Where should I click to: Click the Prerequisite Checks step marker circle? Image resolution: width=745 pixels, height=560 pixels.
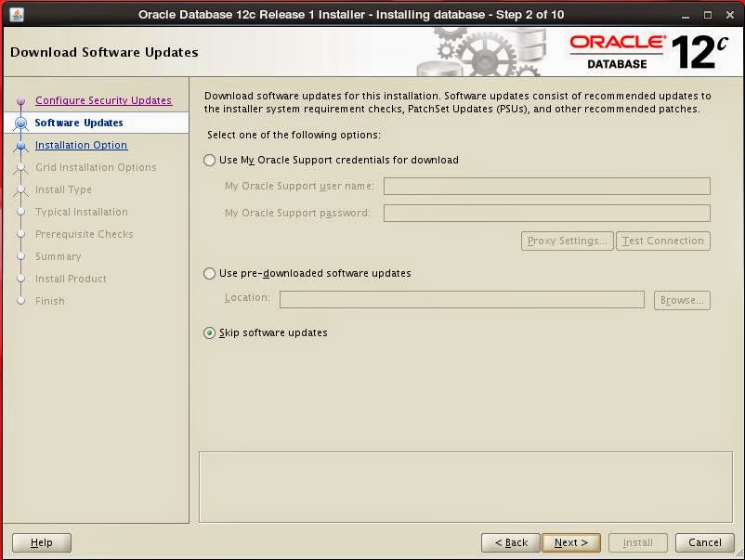click(x=21, y=234)
